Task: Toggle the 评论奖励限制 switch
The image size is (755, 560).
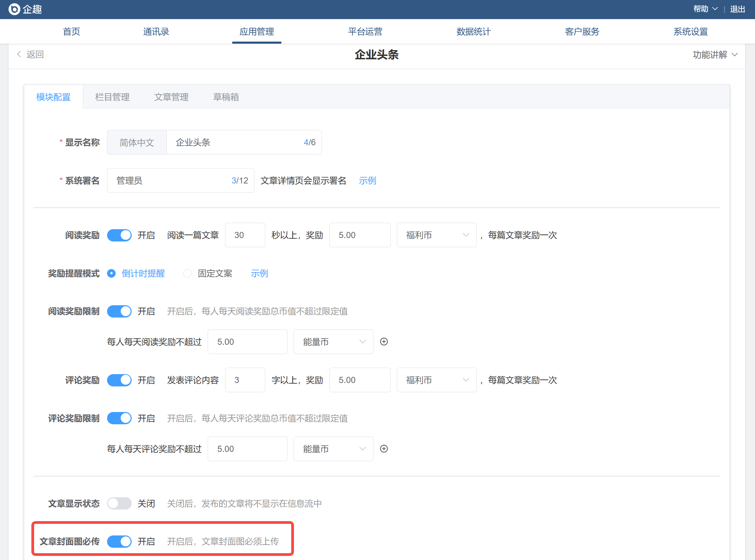Action: click(119, 418)
